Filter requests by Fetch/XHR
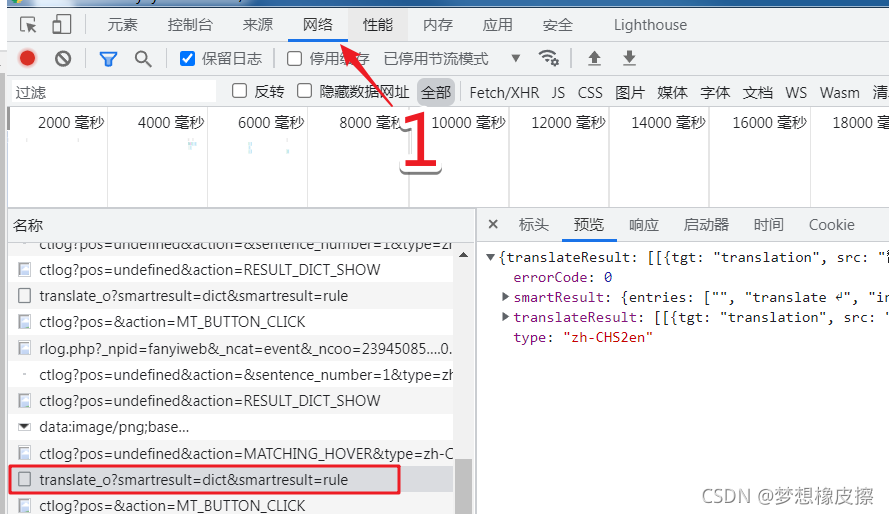The height and width of the screenshot is (514, 889). [x=504, y=92]
